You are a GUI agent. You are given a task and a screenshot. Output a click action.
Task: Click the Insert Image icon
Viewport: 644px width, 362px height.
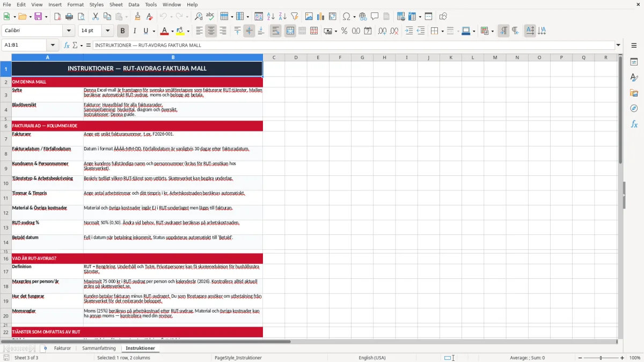[309, 17]
